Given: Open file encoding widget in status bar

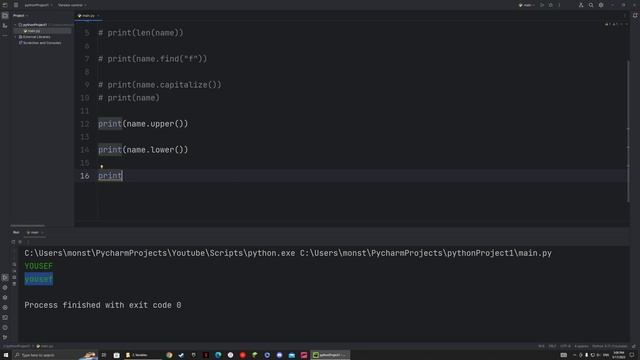Looking at the screenshot, I should pos(565,346).
